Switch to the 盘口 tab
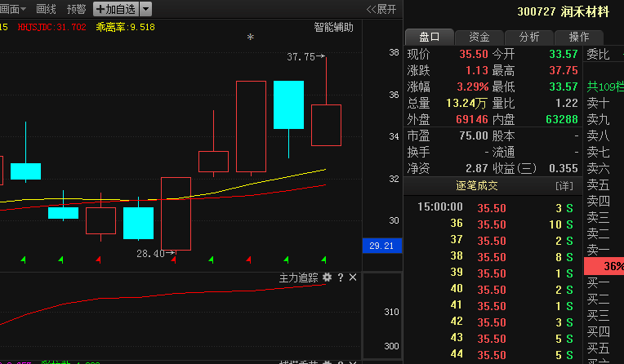Image resolution: width=624 pixels, height=364 pixels. coord(430,37)
